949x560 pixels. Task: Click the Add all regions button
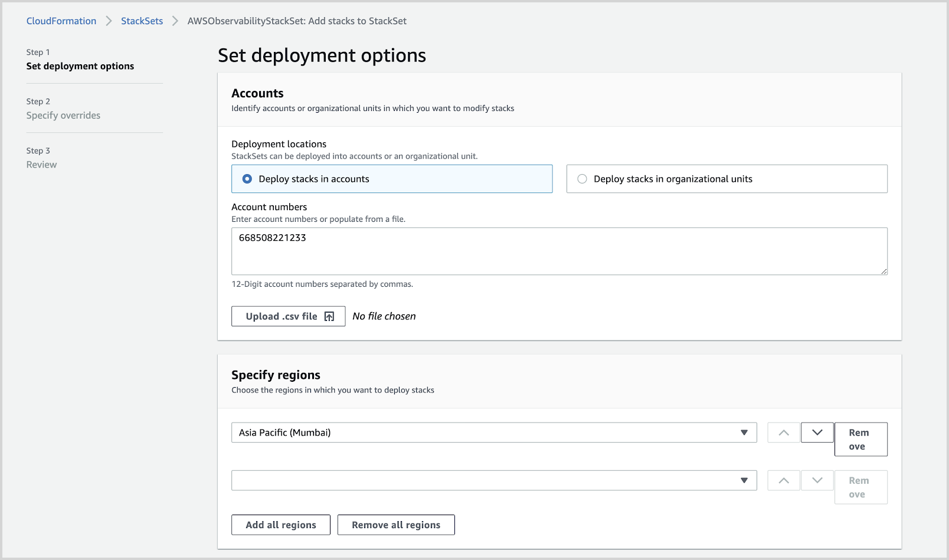point(280,525)
